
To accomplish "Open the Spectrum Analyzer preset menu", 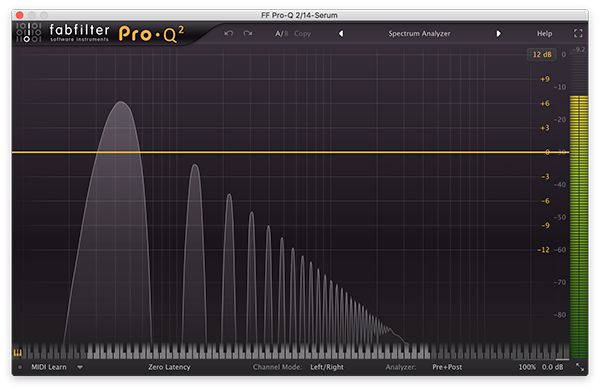I will [x=419, y=34].
